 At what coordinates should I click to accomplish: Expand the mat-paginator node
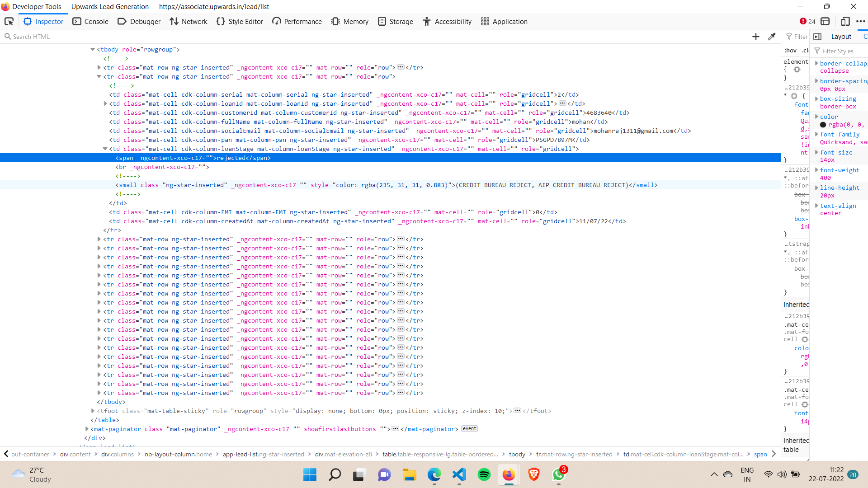click(x=87, y=429)
